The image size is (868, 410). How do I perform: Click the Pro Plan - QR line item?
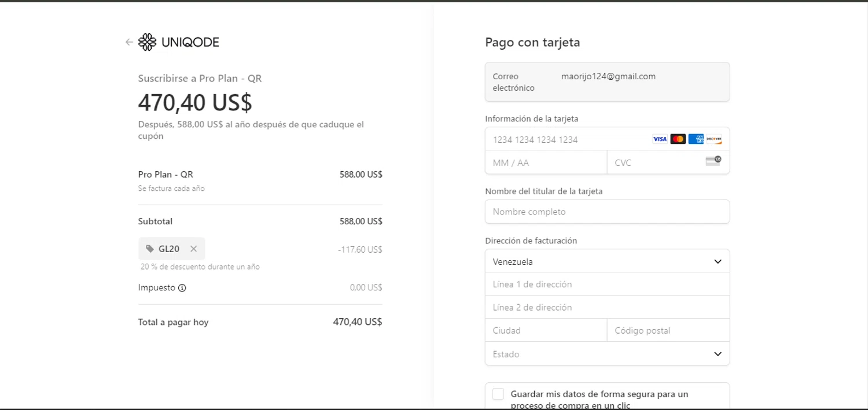click(165, 175)
